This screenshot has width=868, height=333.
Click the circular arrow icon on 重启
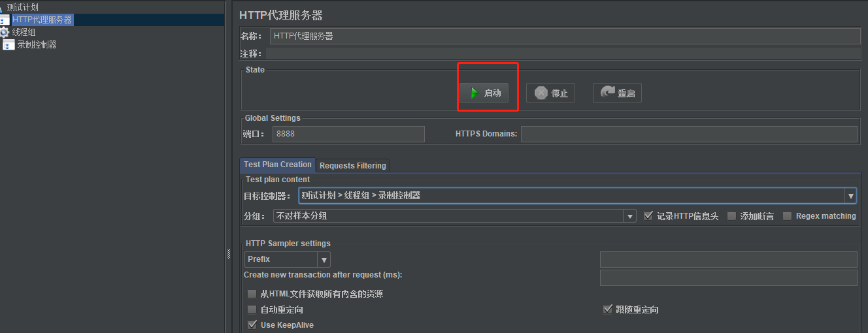pyautogui.click(x=608, y=93)
